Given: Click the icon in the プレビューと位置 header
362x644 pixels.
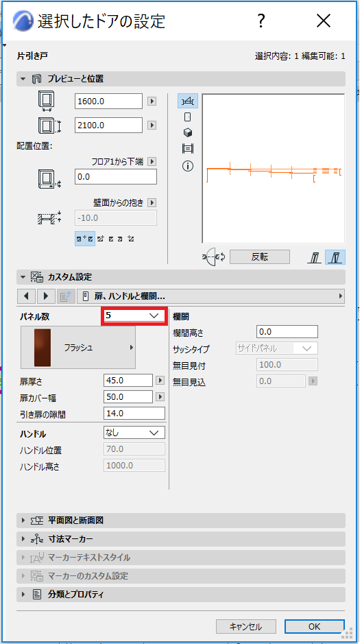Looking at the screenshot, I should point(36,79).
